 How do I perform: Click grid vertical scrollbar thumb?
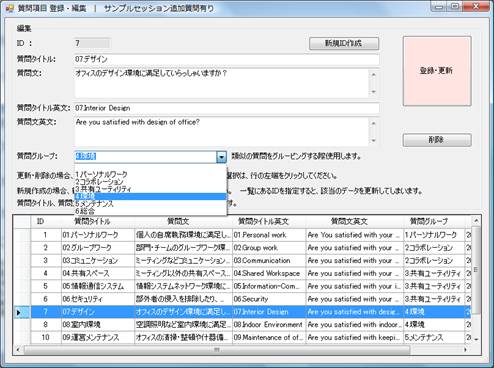point(476,270)
